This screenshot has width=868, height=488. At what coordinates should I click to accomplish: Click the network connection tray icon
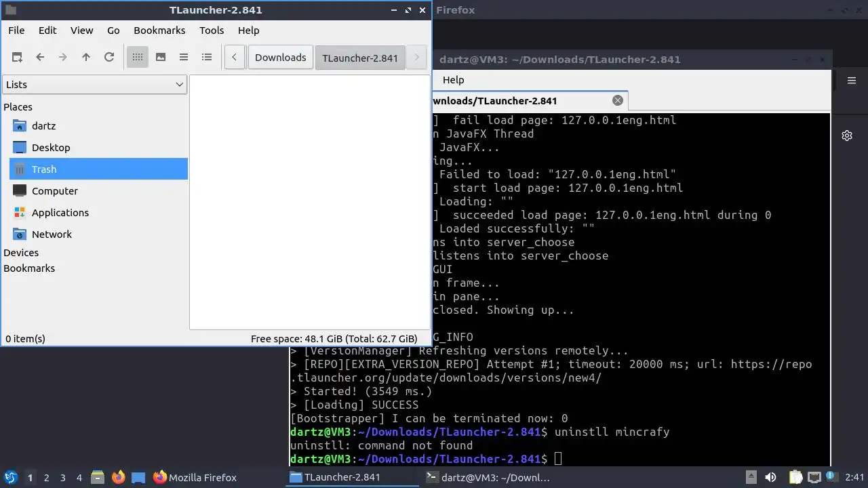814,477
